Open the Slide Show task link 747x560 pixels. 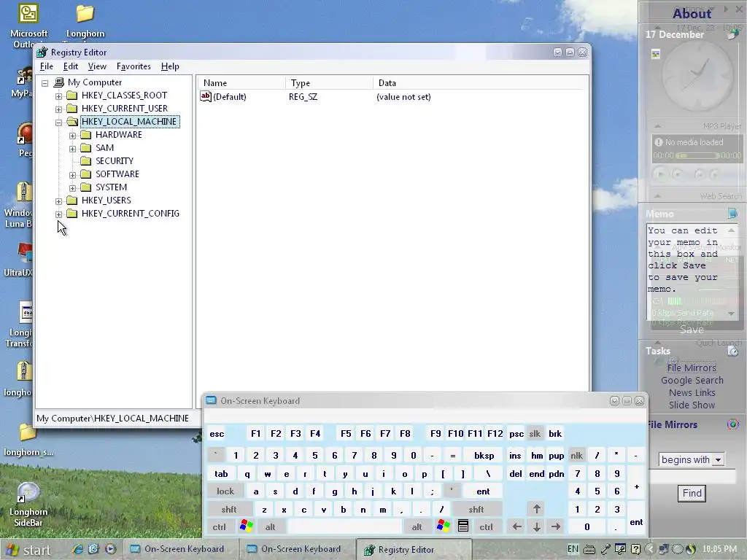[692, 405]
